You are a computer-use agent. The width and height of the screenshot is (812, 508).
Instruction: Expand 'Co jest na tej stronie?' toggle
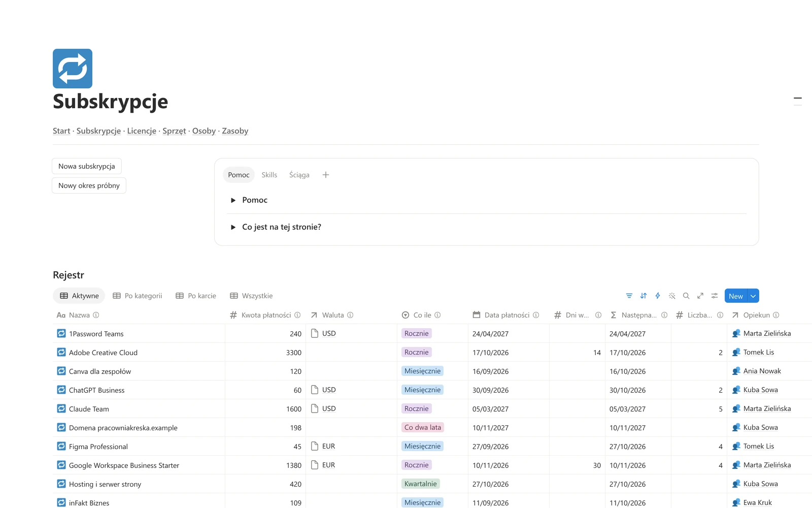pyautogui.click(x=233, y=227)
